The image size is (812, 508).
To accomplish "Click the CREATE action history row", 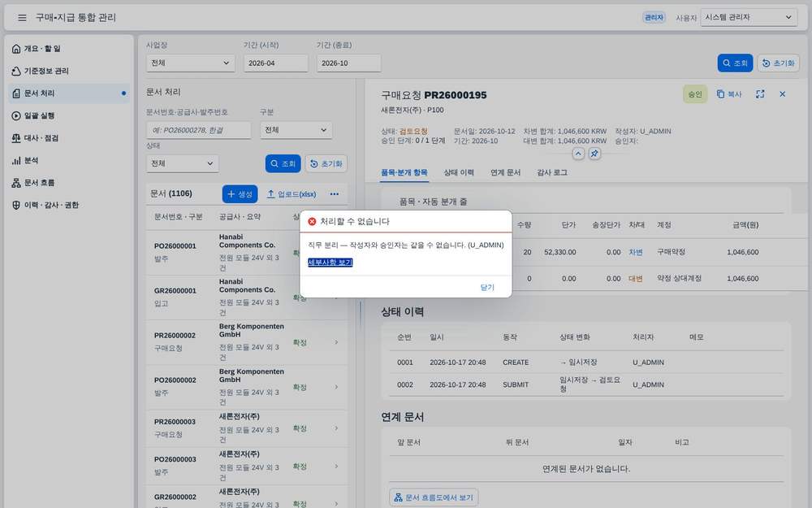I will pyautogui.click(x=586, y=363).
